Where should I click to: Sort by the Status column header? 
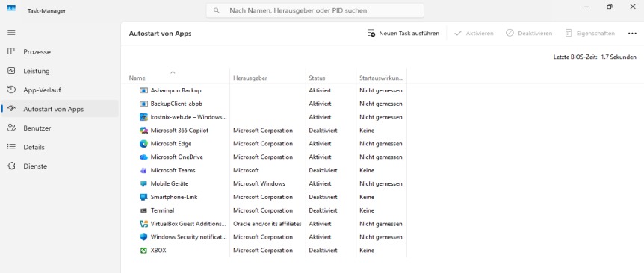331,76
